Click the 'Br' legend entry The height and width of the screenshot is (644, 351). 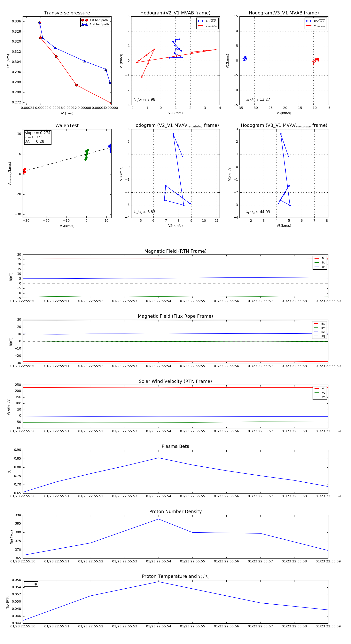320,259
